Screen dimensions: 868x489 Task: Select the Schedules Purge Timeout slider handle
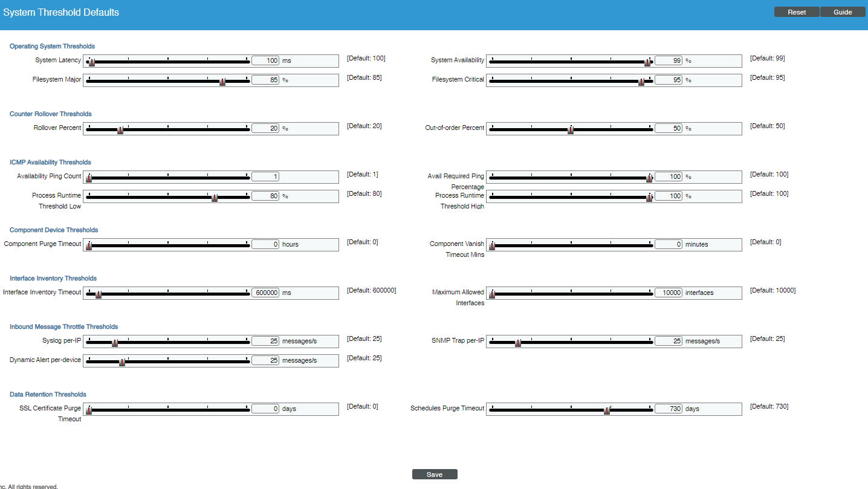607,409
